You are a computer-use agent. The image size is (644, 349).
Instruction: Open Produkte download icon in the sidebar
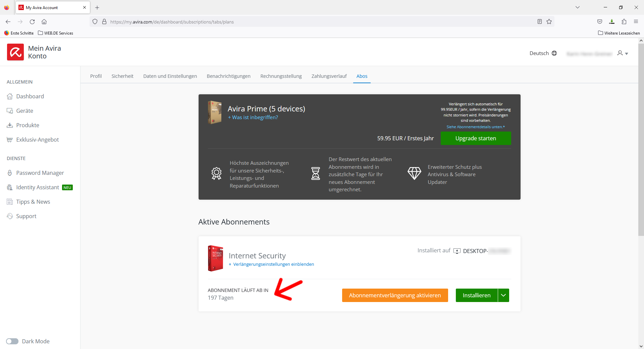point(10,125)
